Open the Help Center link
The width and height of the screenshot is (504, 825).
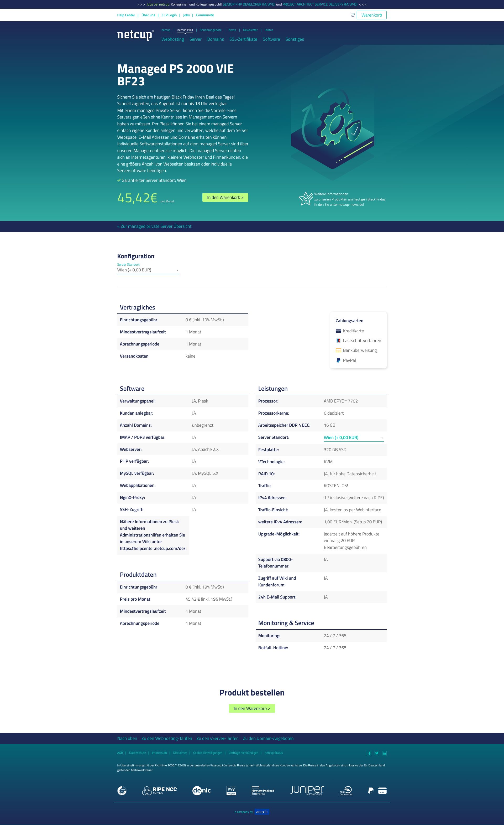click(126, 15)
